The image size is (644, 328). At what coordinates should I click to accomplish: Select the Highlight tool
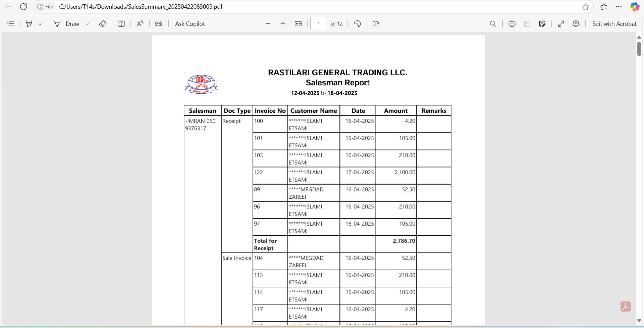(x=29, y=24)
